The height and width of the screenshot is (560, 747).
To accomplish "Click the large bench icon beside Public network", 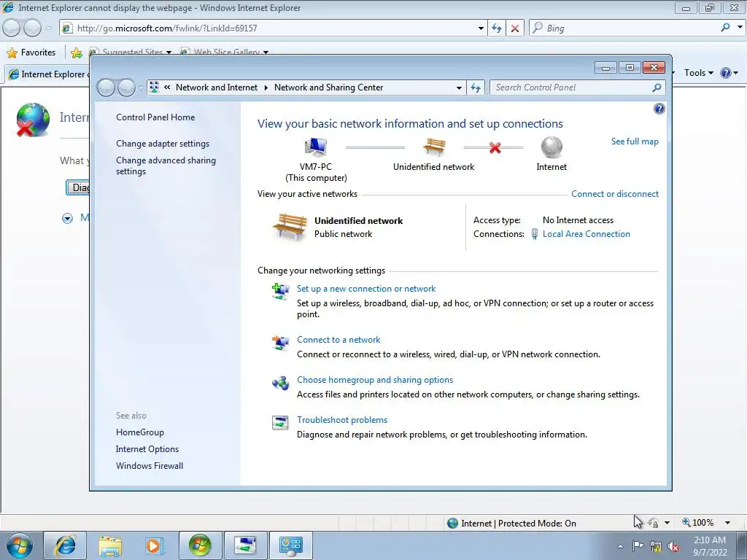I will click(290, 227).
